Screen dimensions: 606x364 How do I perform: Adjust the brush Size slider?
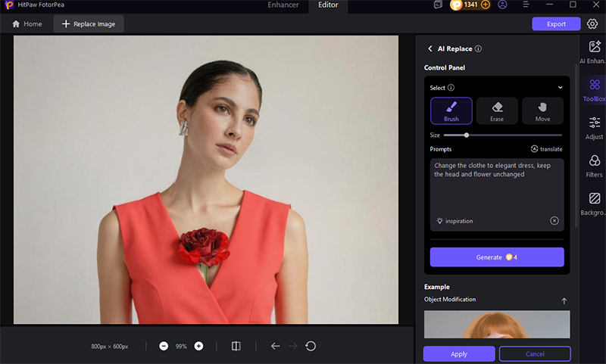click(467, 135)
